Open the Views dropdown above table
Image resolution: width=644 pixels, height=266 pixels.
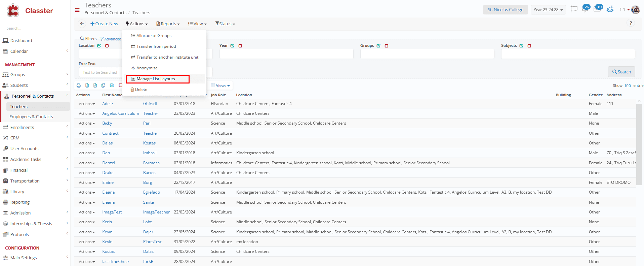(220, 86)
